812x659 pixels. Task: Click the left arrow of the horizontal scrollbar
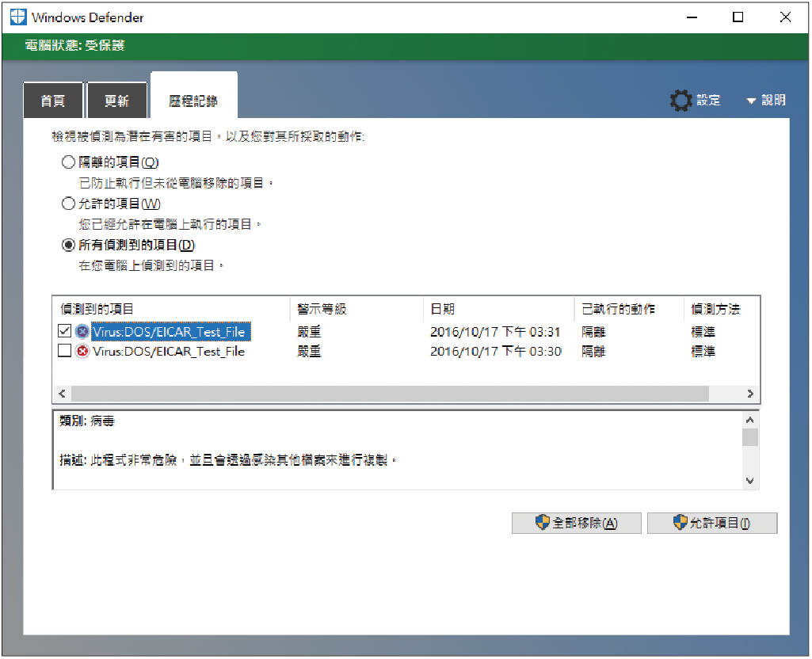(62, 394)
